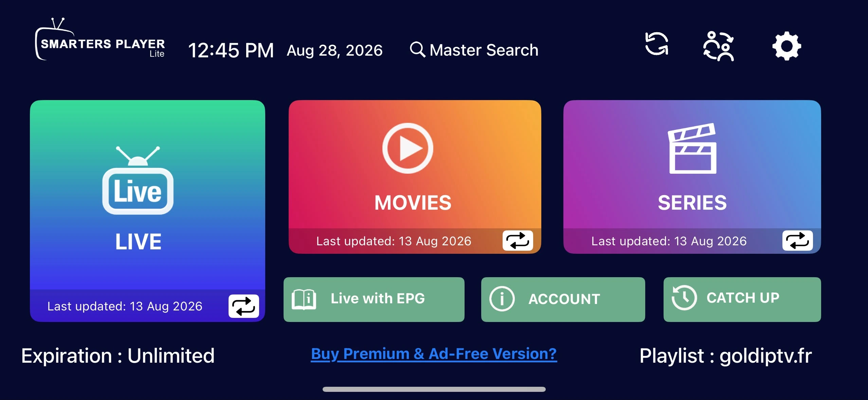Follow Buy Premium & Ad-Free Version link
The height and width of the screenshot is (400, 868).
click(434, 354)
